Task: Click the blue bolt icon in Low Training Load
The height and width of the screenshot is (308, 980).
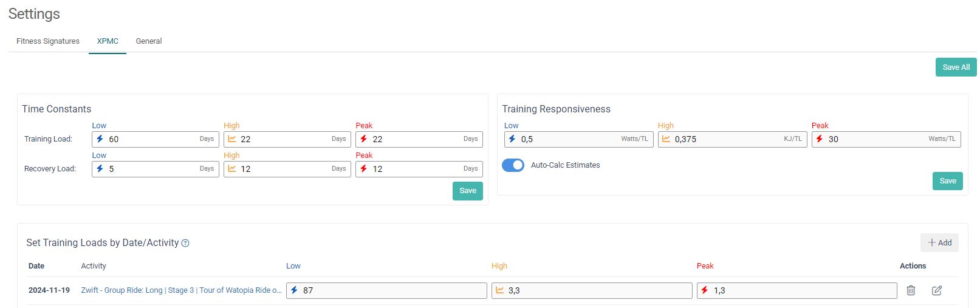Action: pyautogui.click(x=100, y=139)
